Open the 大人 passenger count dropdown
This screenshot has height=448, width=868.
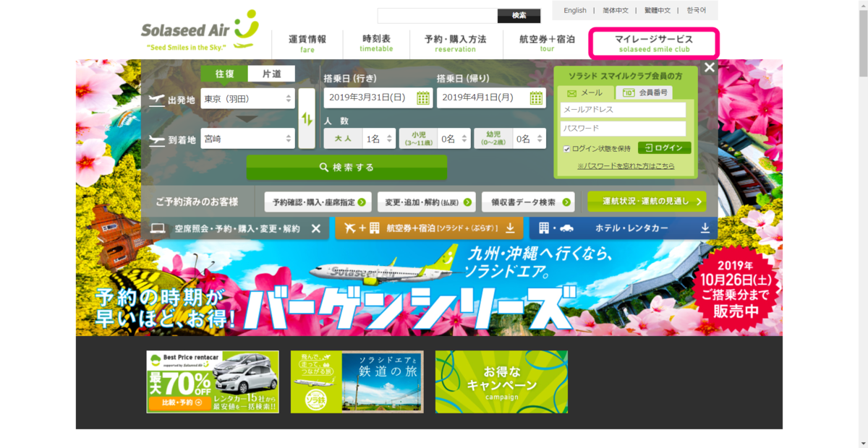379,138
